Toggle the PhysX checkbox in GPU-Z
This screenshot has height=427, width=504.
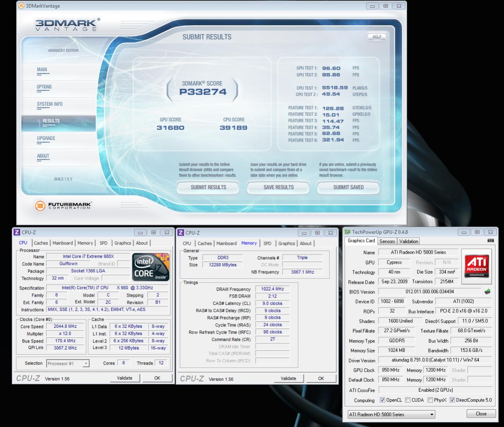point(430,400)
